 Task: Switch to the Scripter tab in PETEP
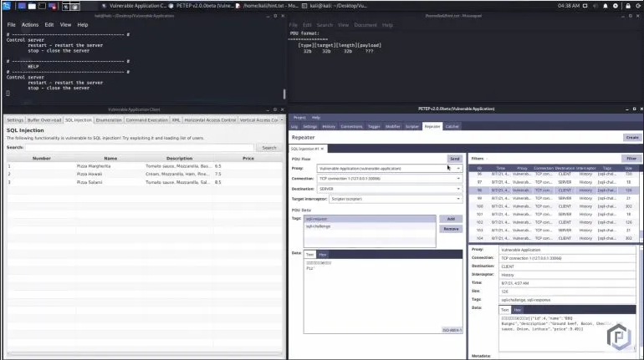click(x=412, y=127)
